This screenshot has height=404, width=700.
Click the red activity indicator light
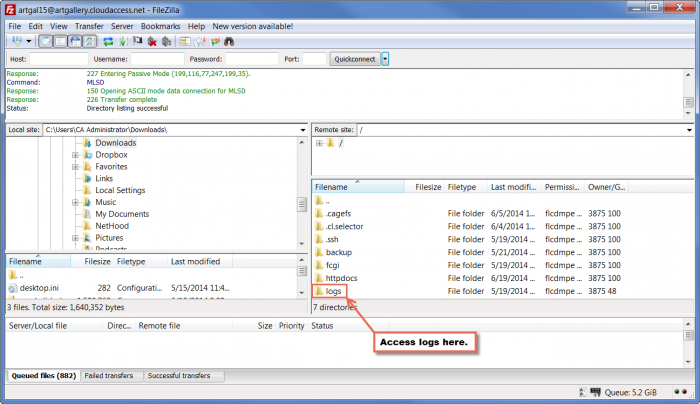tap(684, 392)
